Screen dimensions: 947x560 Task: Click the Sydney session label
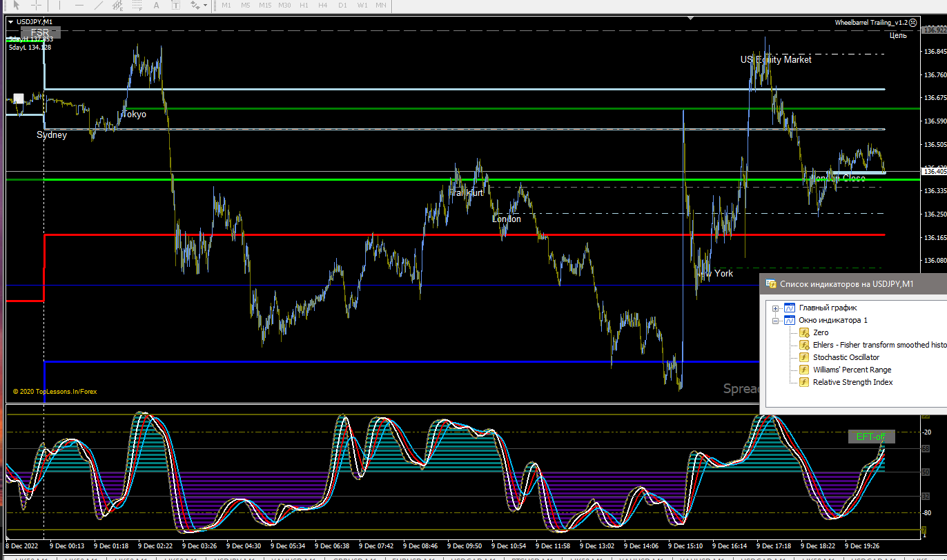[x=52, y=135]
